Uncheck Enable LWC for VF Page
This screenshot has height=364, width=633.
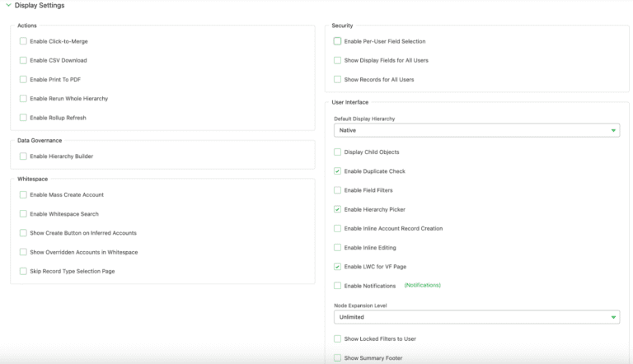click(x=337, y=266)
